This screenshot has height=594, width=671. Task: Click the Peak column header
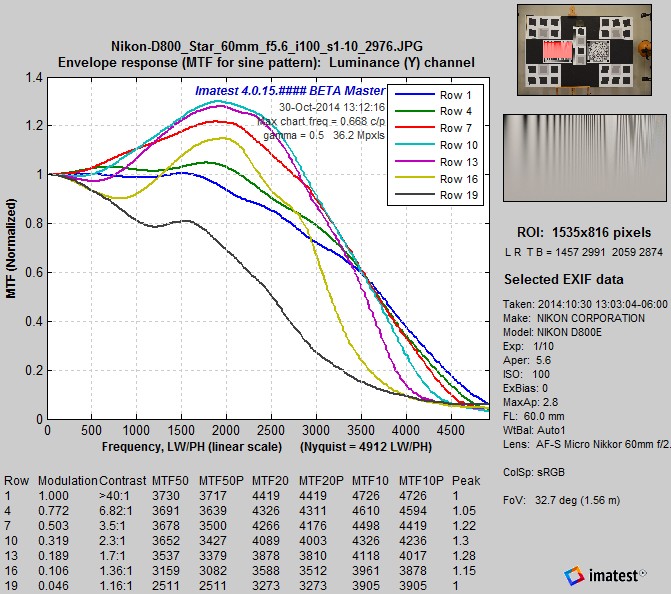[x=466, y=481]
